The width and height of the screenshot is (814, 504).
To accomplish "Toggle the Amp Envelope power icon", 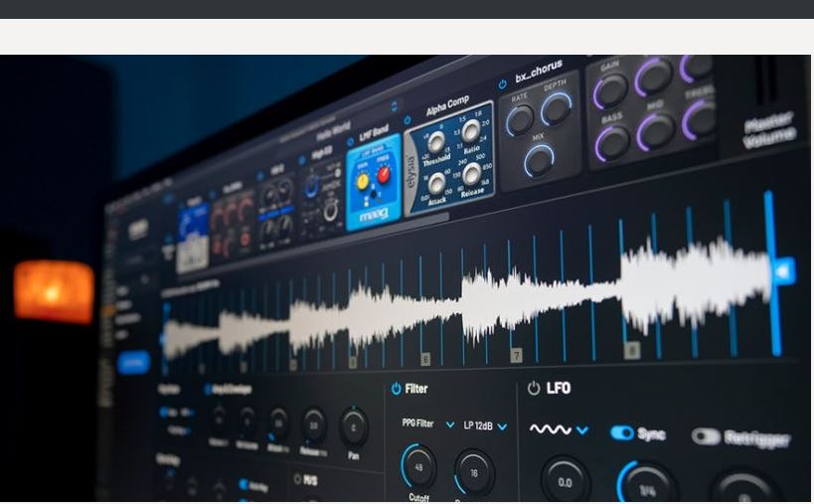I will coord(207,389).
